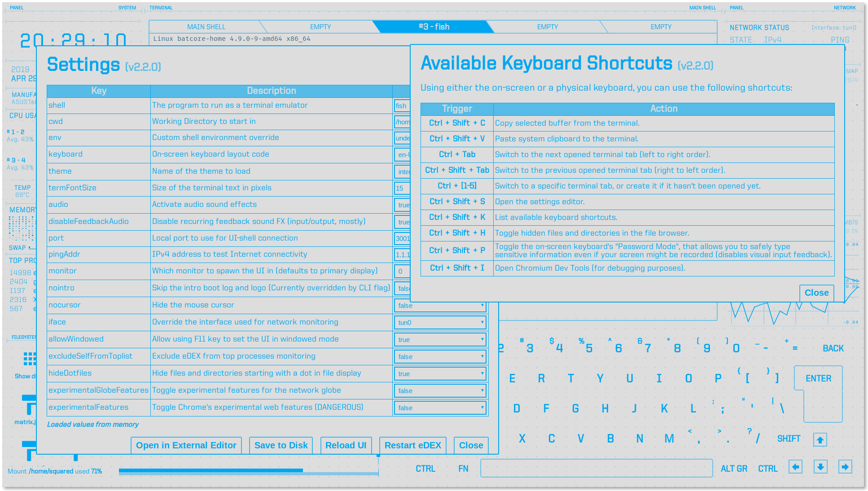Click the disk usage progress bar for /home/squared
This screenshot has width=868, height=491.
249,471
